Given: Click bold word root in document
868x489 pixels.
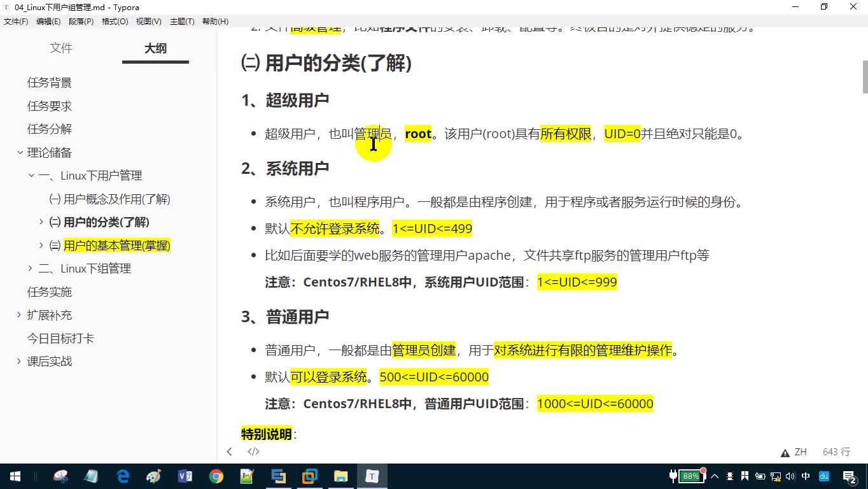Looking at the screenshot, I should pos(418,134).
